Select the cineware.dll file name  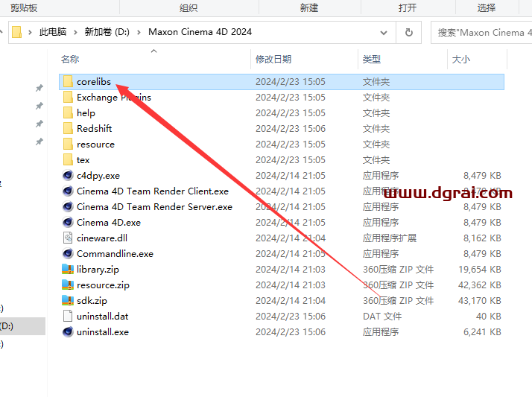[102, 238]
